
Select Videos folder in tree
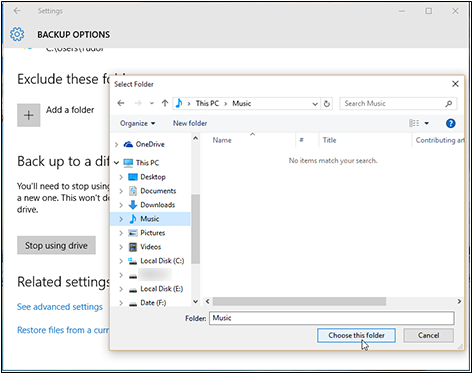click(150, 247)
